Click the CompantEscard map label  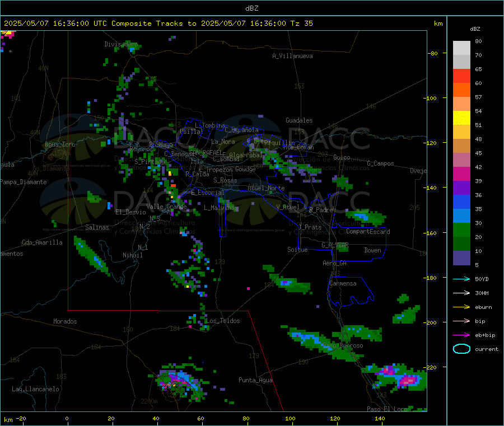coord(368,232)
